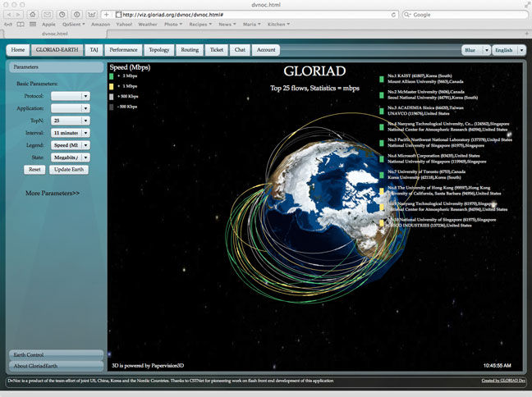Open the English language dropdown
The width and height of the screenshot is (532, 397).
(508, 50)
